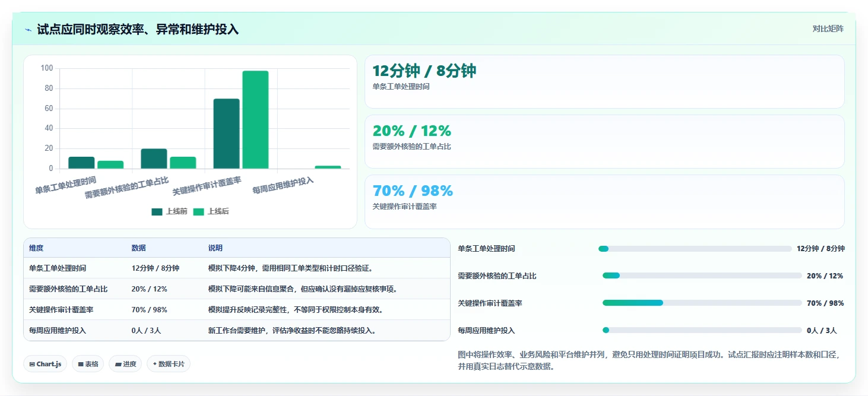This screenshot has width=868, height=396.
Task: Click the summary paragraph starting 图中将操作效率
Action: [649, 360]
